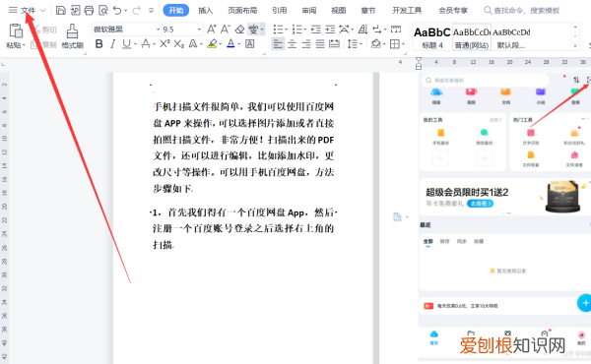Open Print Preview from quick access toolbar
Viewport: 591px width, 364px height.
(x=102, y=10)
